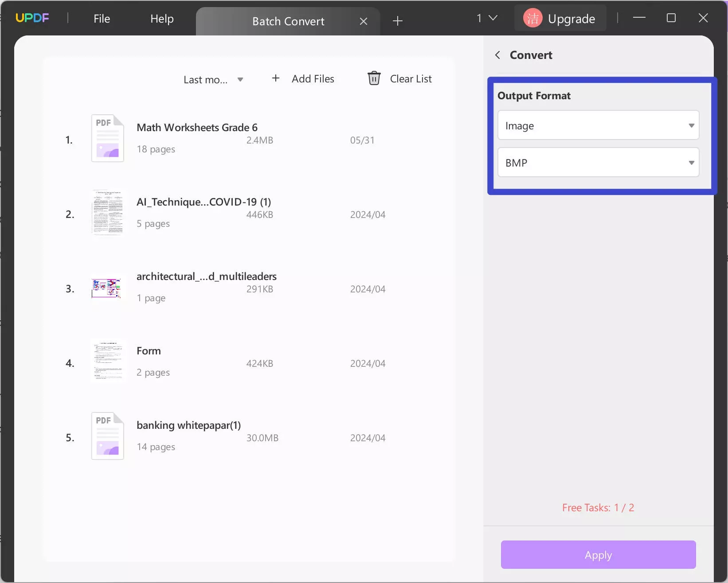Click Add Files label
Image resolution: width=728 pixels, height=583 pixels.
coord(313,79)
